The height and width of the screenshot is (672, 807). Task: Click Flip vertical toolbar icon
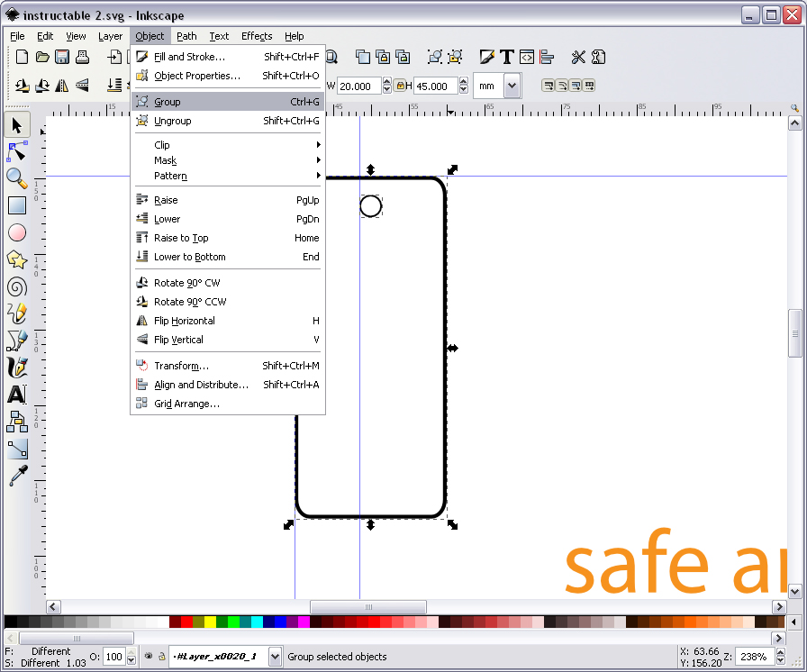(x=82, y=86)
